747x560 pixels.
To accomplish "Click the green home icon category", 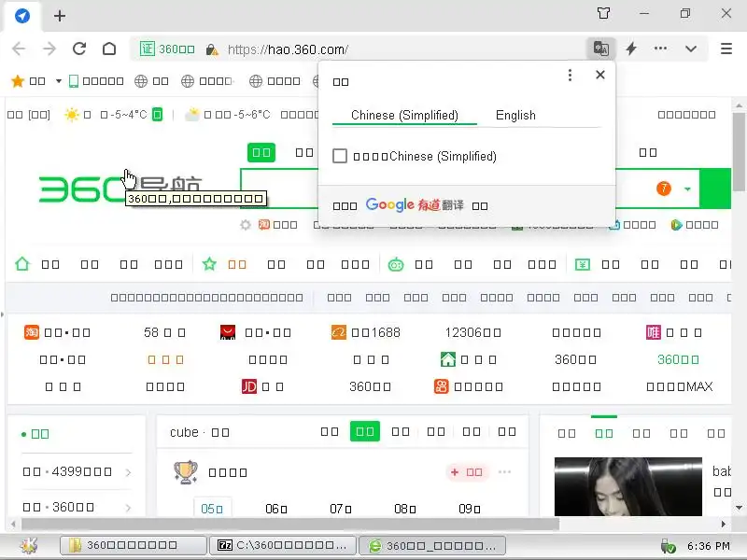I will pos(22,264).
